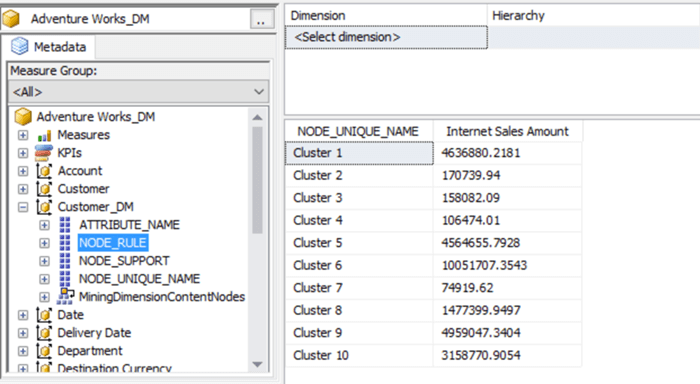Screen dimensions: 700x384
Task: Click the metadata tree scrollbar thumb
Action: tap(257, 180)
